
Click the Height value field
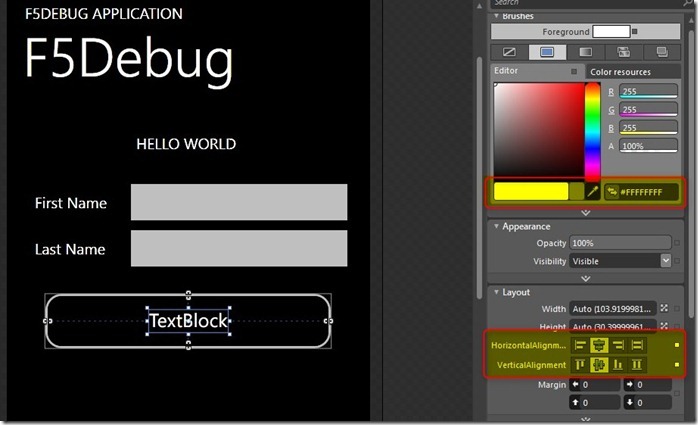click(613, 326)
